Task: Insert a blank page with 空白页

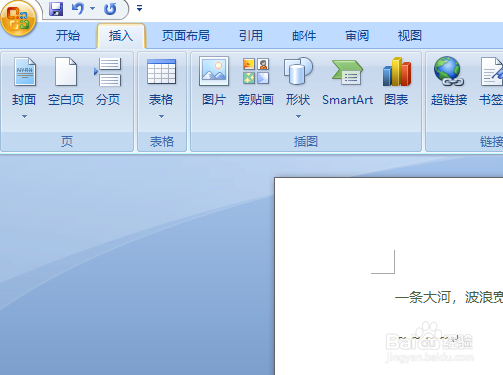Action: point(66,82)
